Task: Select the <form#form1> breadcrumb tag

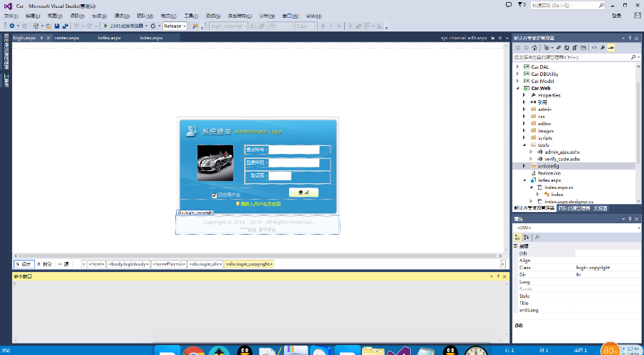Action: [169, 264]
